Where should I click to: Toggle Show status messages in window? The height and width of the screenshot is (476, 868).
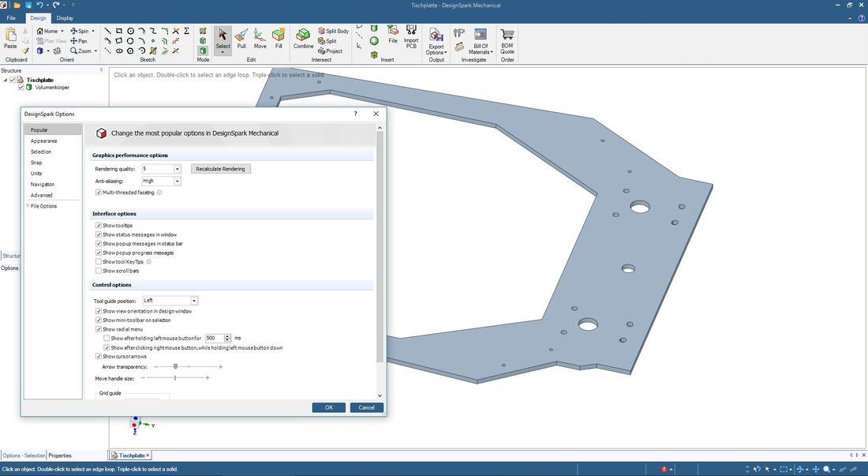(x=99, y=234)
